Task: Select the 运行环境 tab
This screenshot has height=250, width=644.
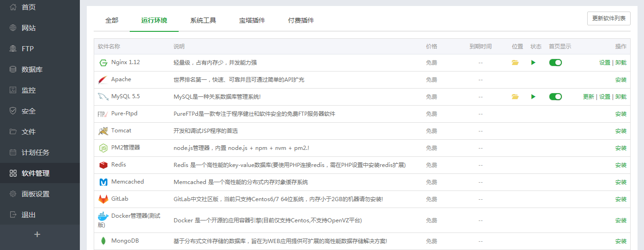Action: pos(154,20)
